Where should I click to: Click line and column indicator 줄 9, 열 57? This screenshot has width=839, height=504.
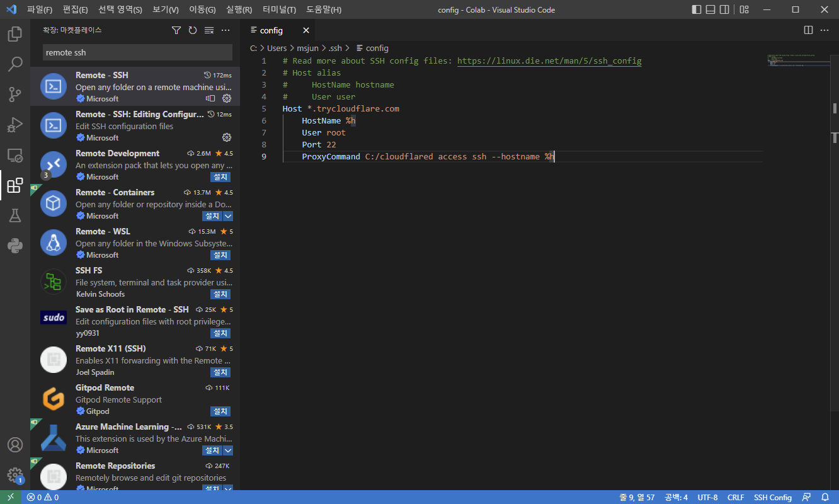(x=637, y=497)
